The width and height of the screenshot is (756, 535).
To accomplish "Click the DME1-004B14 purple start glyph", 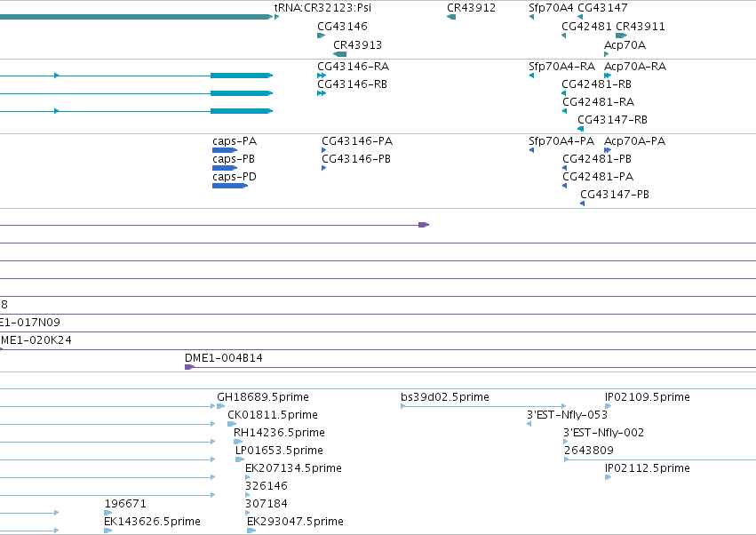I will click(x=190, y=367).
